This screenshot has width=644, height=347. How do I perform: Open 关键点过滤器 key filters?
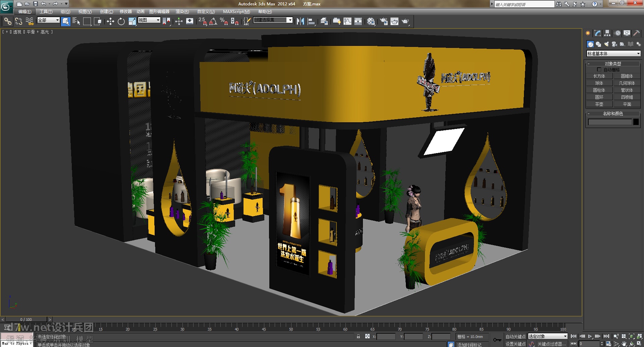(552, 344)
